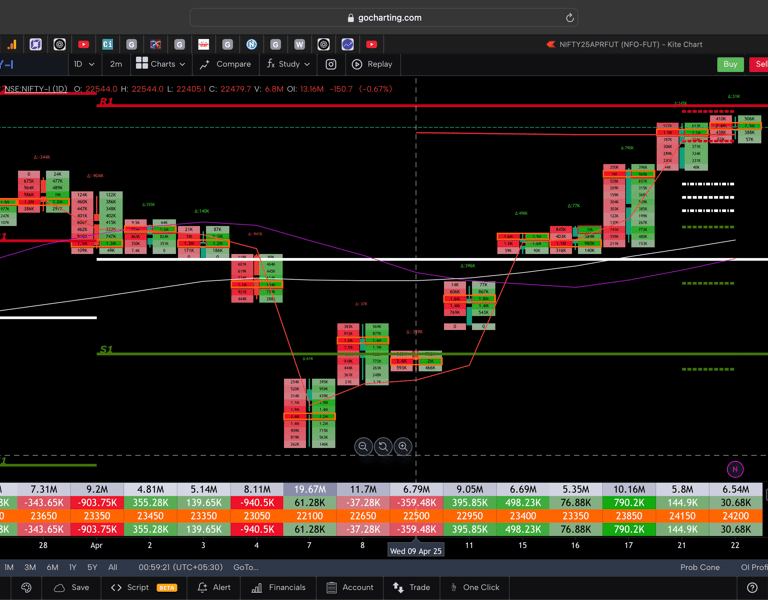Click the 22950 price cell
Viewport: 768px width, 600px height.
tap(469, 516)
